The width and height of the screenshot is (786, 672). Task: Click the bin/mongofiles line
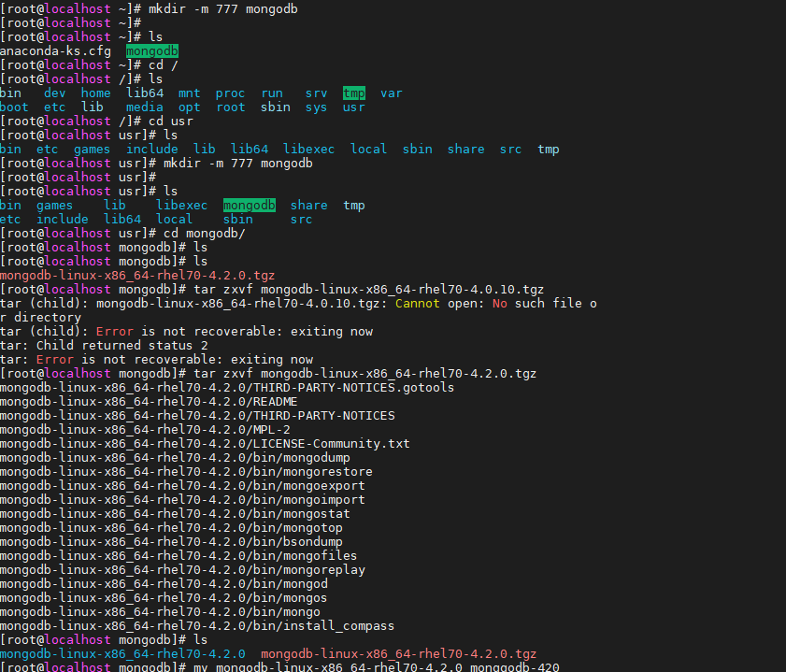[179, 556]
